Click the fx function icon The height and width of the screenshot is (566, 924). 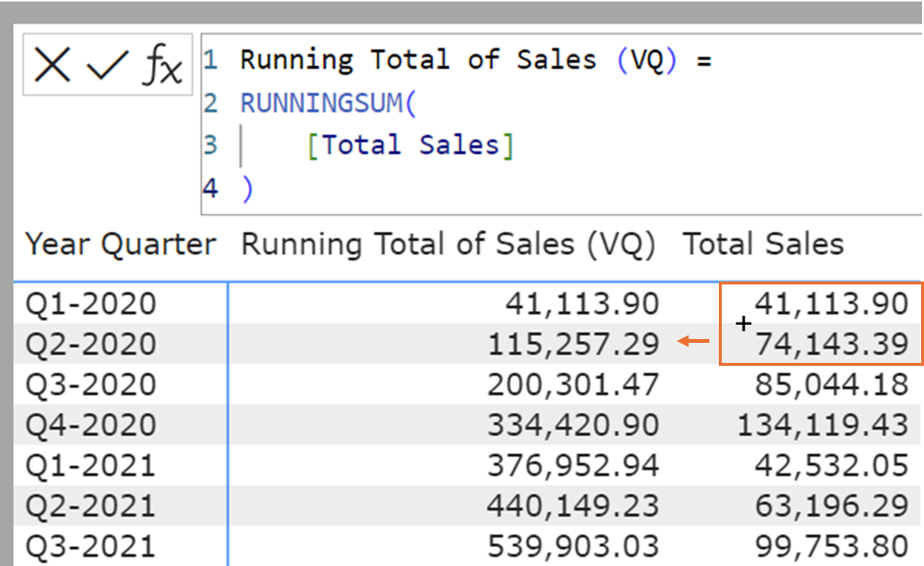click(163, 66)
